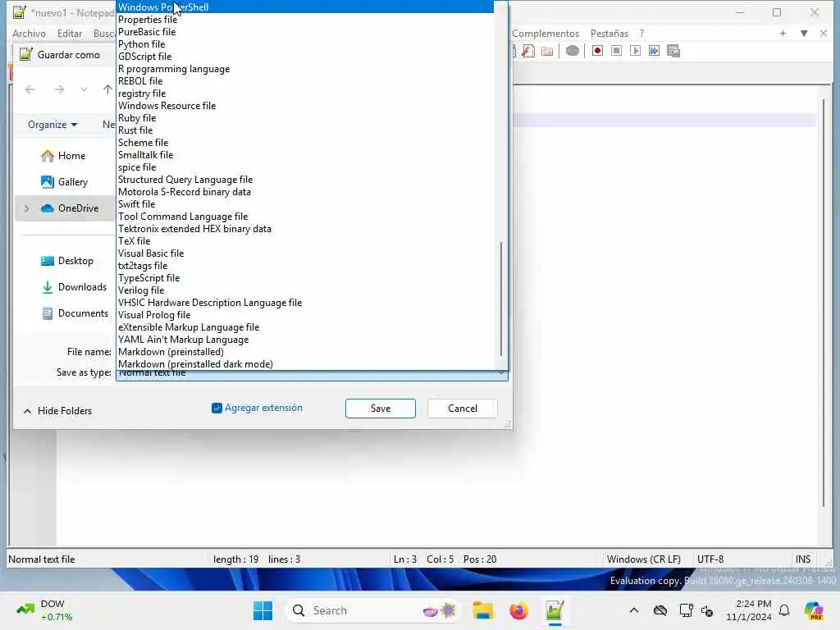Expand the OneDrive tree node

26,208
